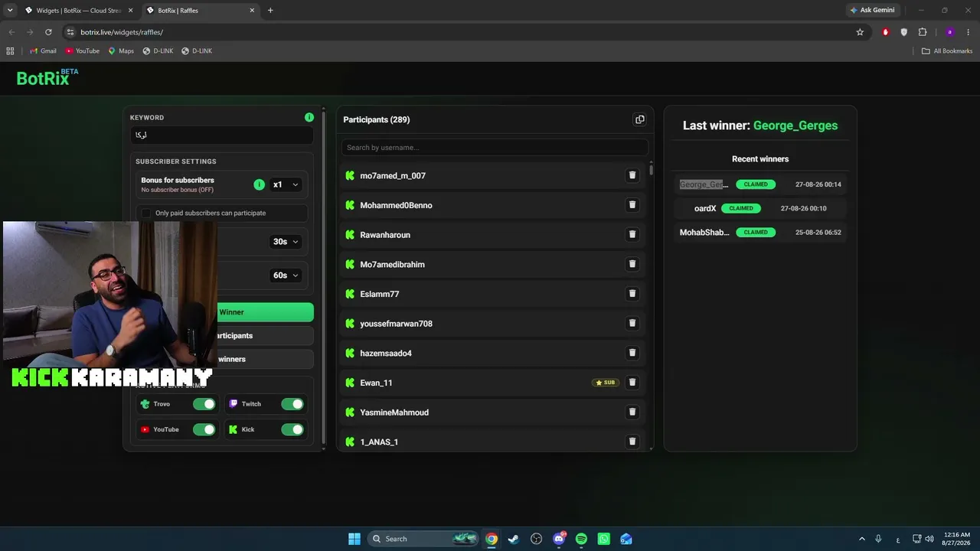Screen dimensions: 980x551
Task: Toggle the YouTube platform switch
Action: click(x=204, y=429)
